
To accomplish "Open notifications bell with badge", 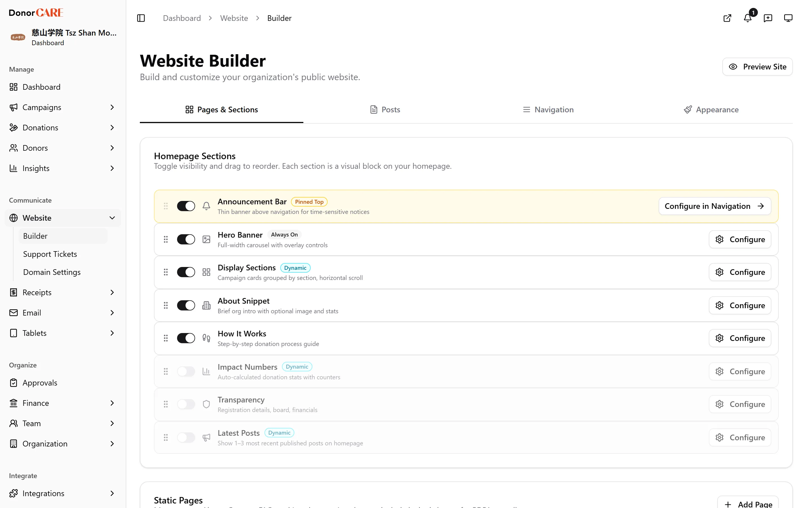I will pos(748,18).
